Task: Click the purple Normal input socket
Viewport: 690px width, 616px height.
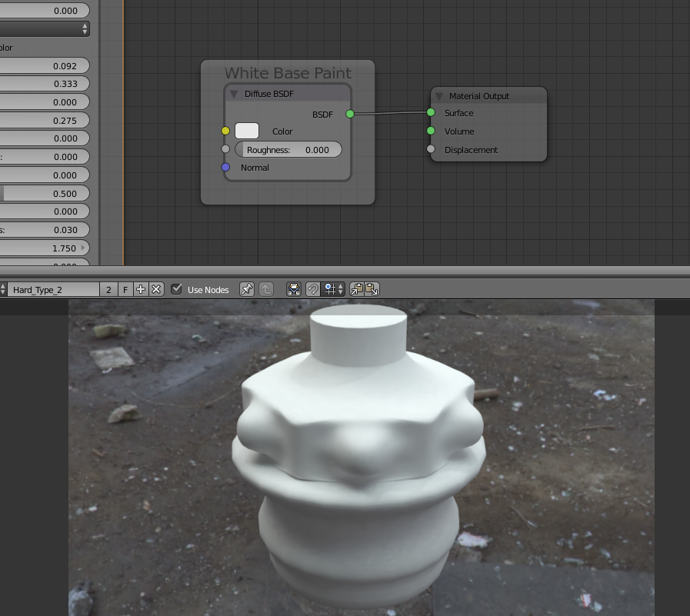Action: [x=225, y=167]
